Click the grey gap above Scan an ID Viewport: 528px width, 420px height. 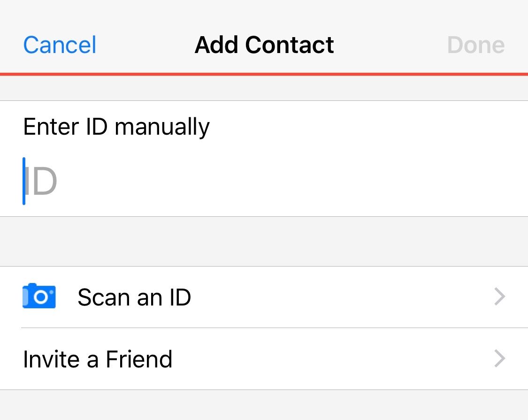[264, 242]
